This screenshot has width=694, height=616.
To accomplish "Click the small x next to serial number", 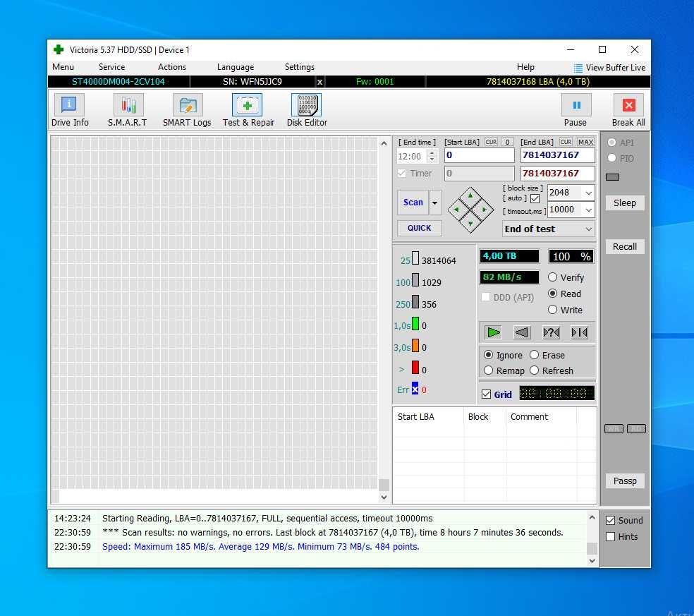I will (319, 82).
